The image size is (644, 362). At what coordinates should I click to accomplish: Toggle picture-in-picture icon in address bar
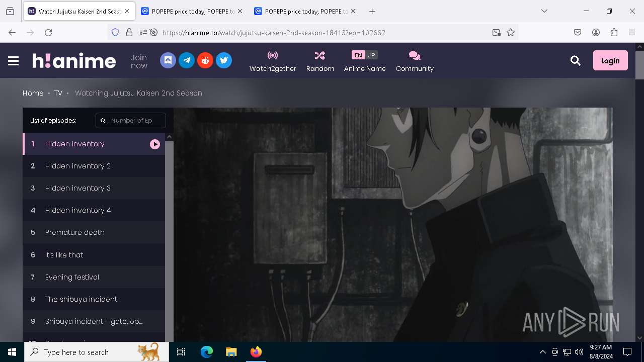(497, 32)
